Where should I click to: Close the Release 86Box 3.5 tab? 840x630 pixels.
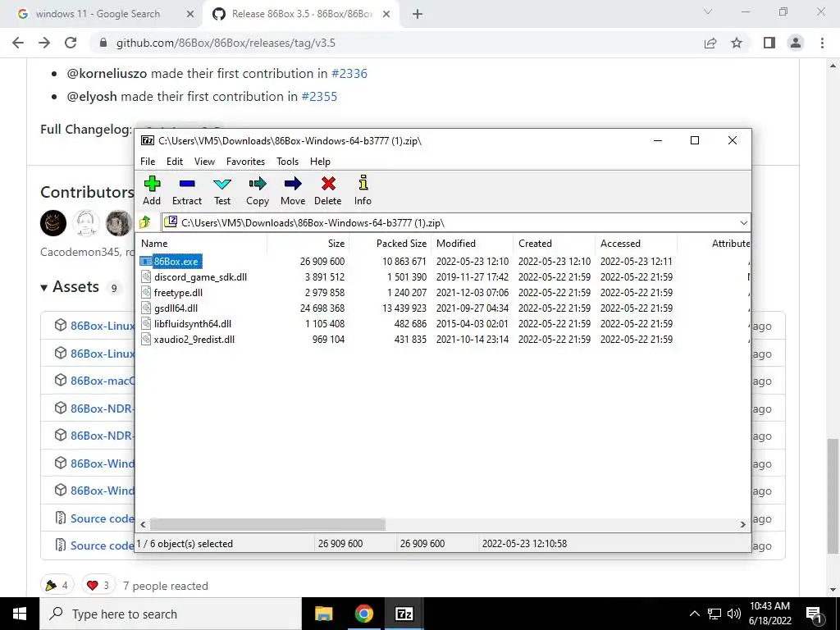[386, 15]
